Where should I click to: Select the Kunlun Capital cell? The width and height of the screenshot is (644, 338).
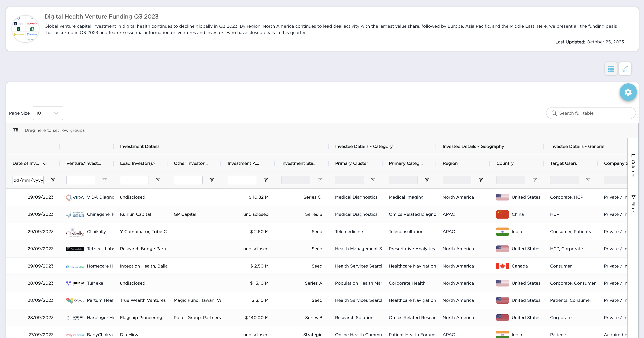(x=135, y=214)
